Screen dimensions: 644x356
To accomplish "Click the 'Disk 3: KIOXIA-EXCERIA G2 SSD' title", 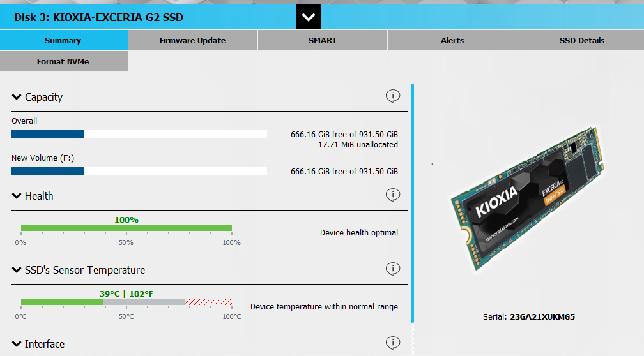I will pyautogui.click(x=98, y=17).
